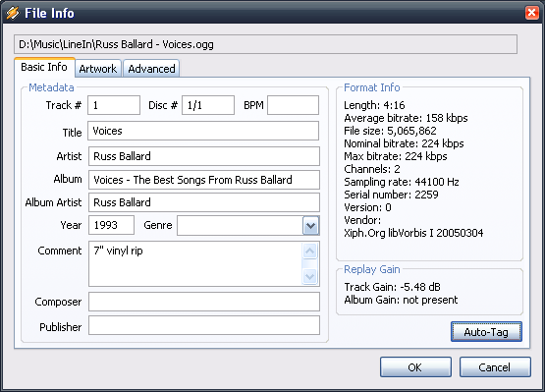Close the File Info dialog

click(532, 13)
